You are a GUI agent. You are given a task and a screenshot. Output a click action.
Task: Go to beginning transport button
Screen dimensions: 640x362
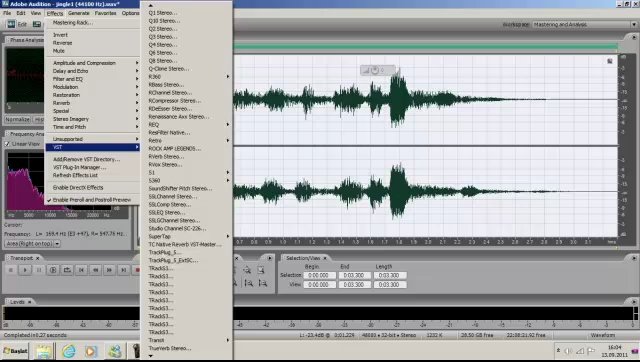point(81,270)
